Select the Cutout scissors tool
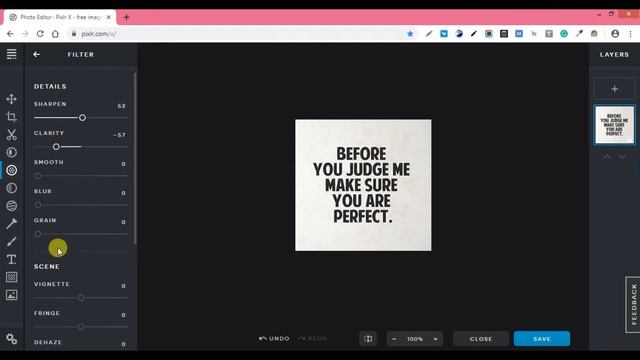This screenshot has width=640, height=360. 11,135
